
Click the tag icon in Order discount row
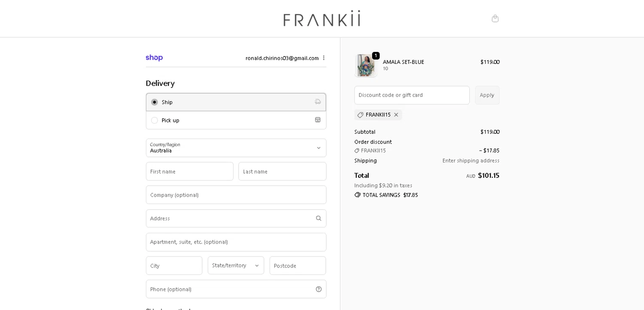click(x=357, y=150)
